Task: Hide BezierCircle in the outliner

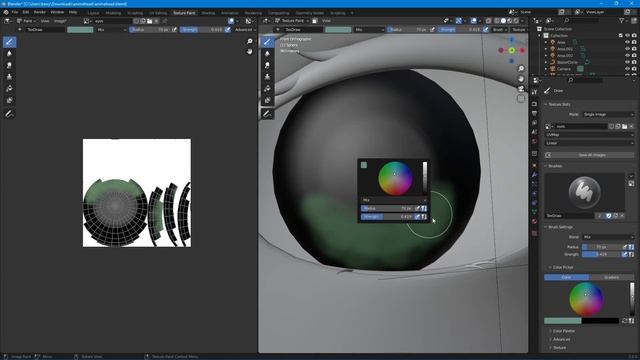Action: pyautogui.click(x=627, y=62)
